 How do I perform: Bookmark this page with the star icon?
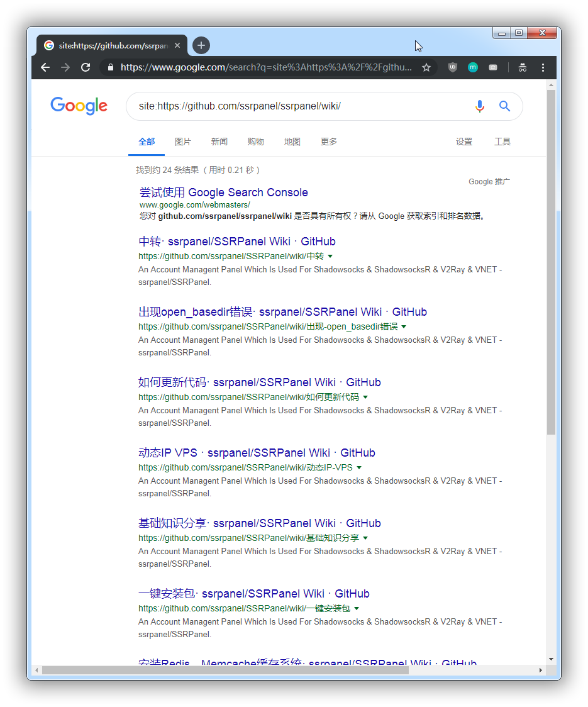(426, 68)
